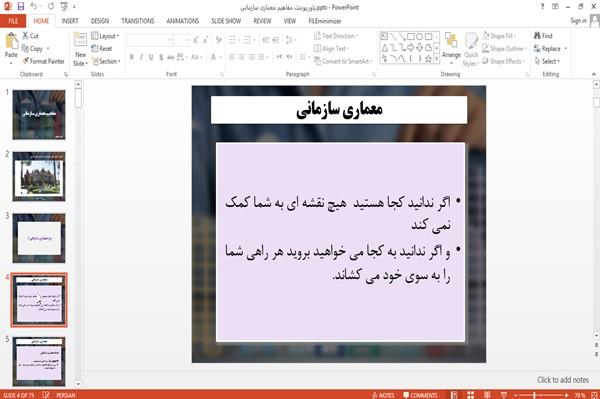Screen dimensions: 600x399
Task: Switch to Slide Sorter view in the status bar
Action: point(470,395)
